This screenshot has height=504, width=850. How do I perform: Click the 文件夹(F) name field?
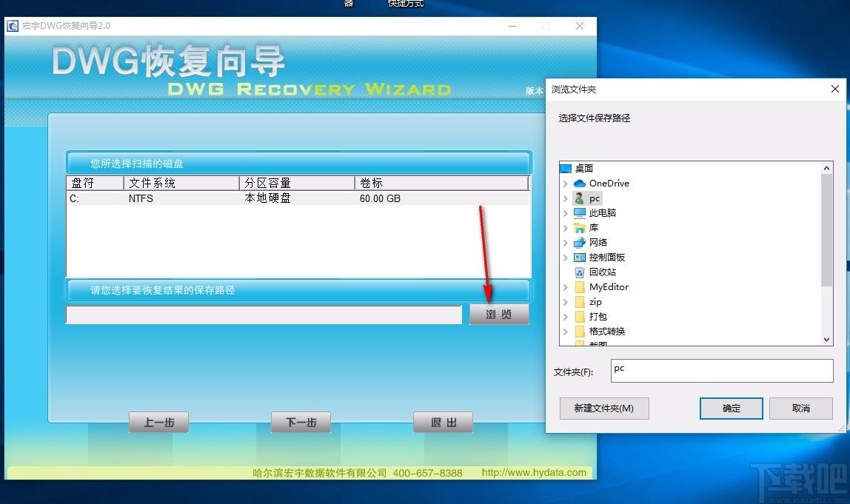point(721,371)
